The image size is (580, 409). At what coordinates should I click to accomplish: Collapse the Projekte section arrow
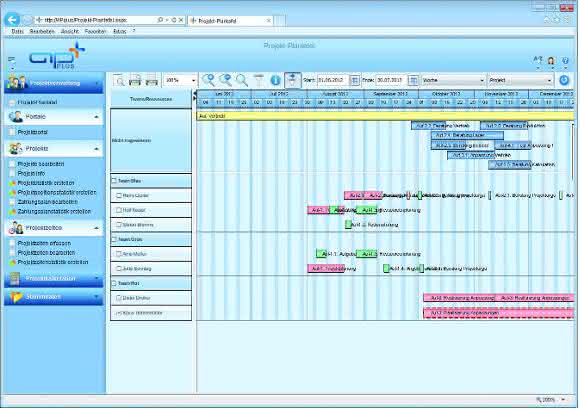coord(96,149)
